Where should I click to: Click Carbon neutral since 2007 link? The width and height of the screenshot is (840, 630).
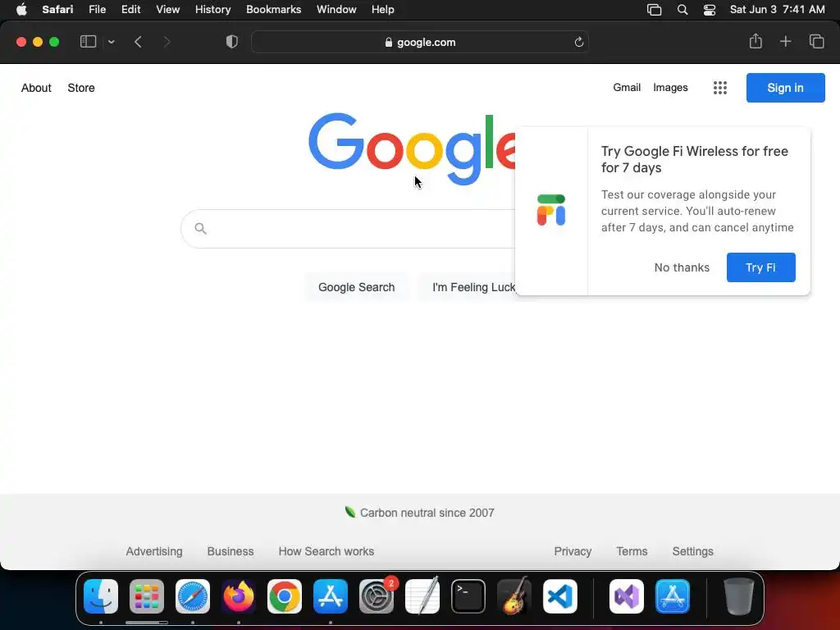click(427, 513)
